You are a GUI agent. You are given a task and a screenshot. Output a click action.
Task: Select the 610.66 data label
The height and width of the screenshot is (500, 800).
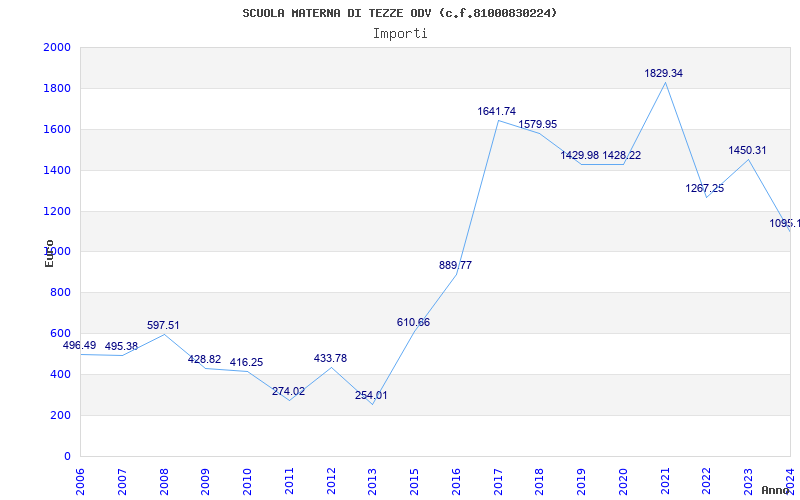tap(413, 322)
